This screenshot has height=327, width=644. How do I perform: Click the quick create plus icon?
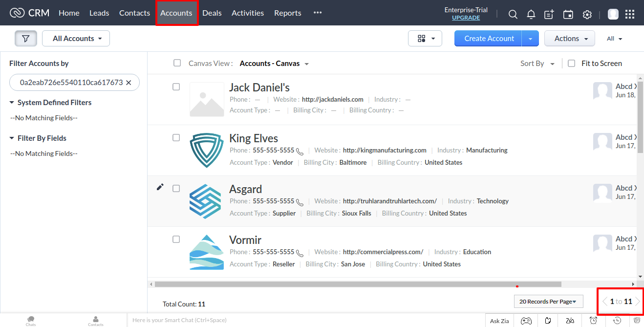click(549, 14)
